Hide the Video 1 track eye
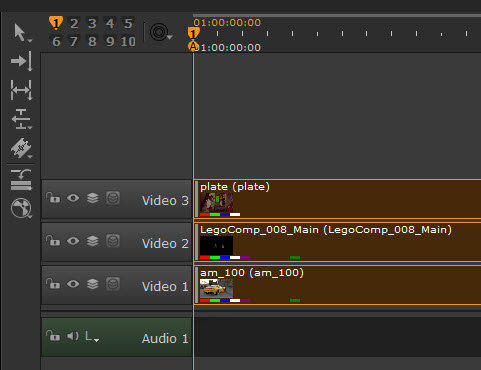This screenshot has width=481, height=370. (73, 284)
